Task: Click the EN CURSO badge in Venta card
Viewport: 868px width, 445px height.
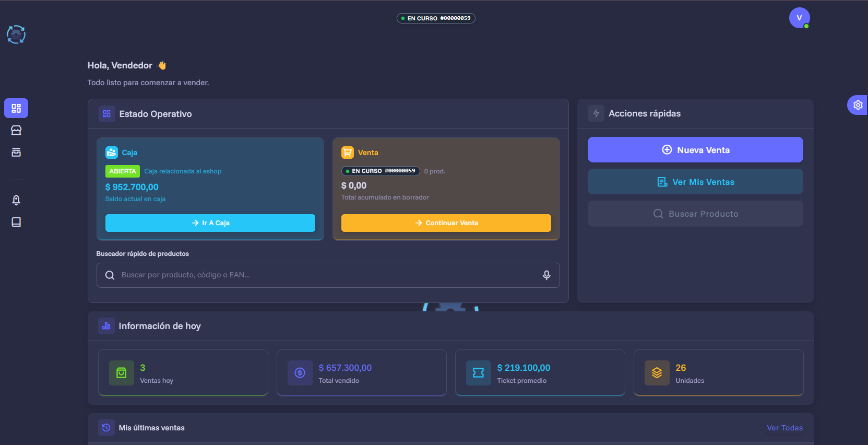Action: click(x=381, y=171)
